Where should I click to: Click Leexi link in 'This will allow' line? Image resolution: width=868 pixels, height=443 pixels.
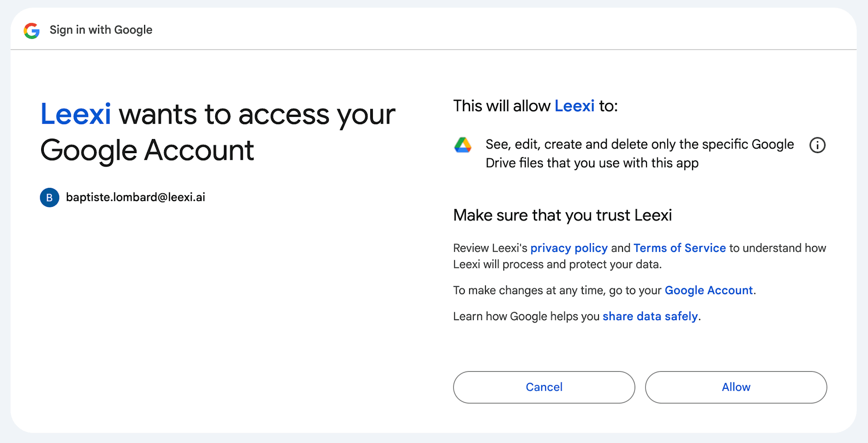coord(574,106)
